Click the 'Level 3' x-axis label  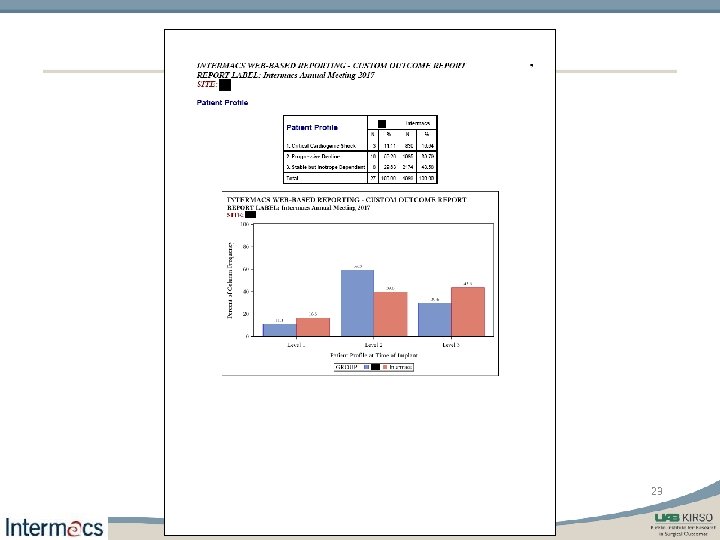coord(451,345)
